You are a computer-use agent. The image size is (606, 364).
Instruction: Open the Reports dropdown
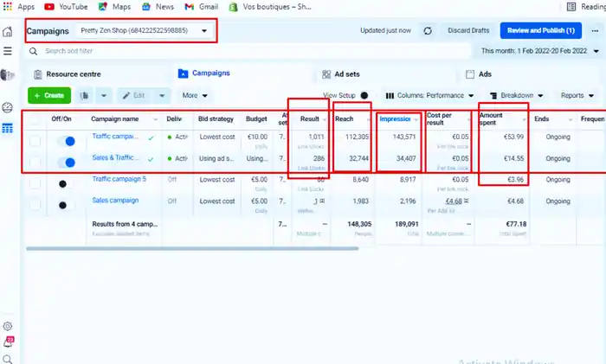577,95
